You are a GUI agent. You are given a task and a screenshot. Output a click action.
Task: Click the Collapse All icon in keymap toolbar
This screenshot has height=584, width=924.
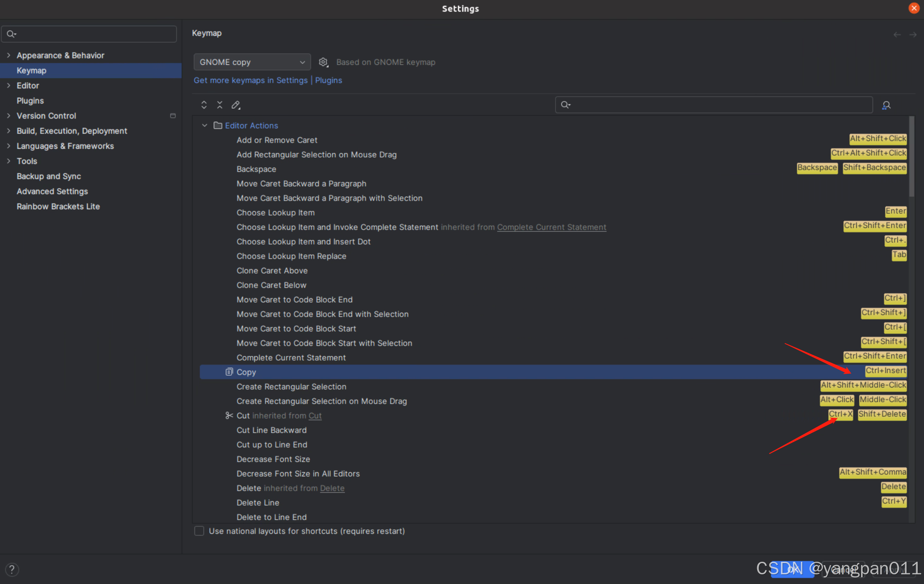tap(220, 105)
